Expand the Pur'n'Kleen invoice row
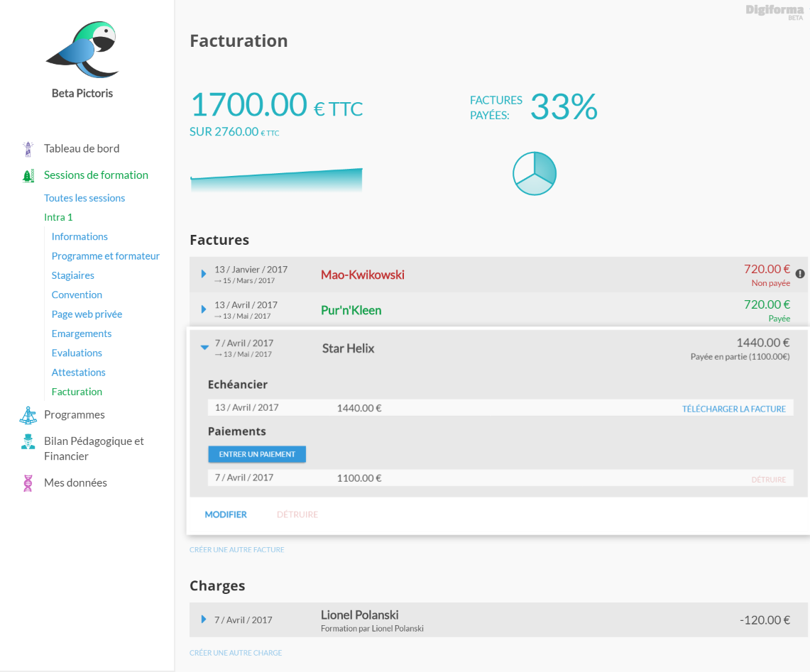 coord(204,309)
